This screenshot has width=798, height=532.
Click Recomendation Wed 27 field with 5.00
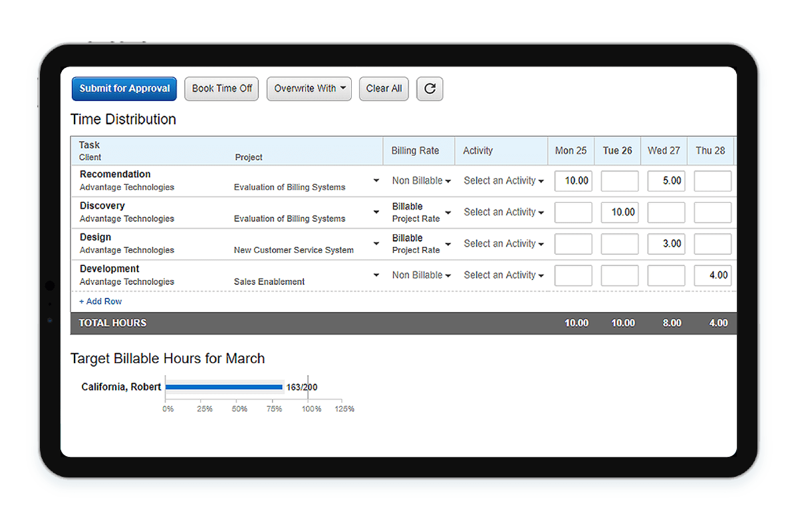click(x=666, y=181)
